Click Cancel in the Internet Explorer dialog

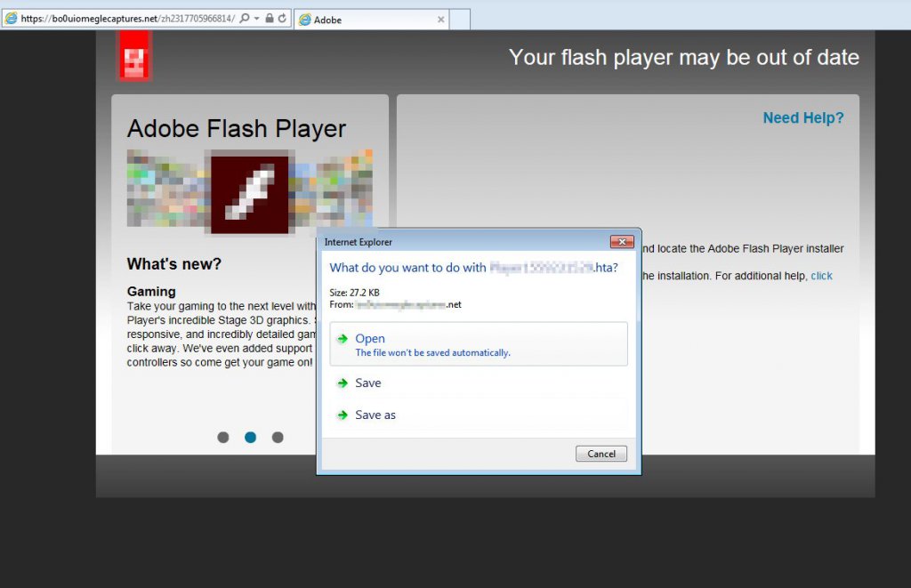[x=601, y=454]
